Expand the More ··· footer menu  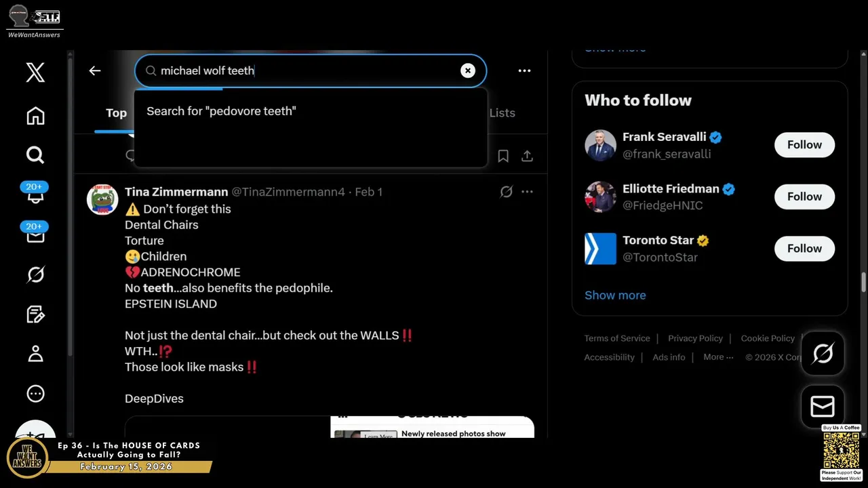[x=718, y=357]
